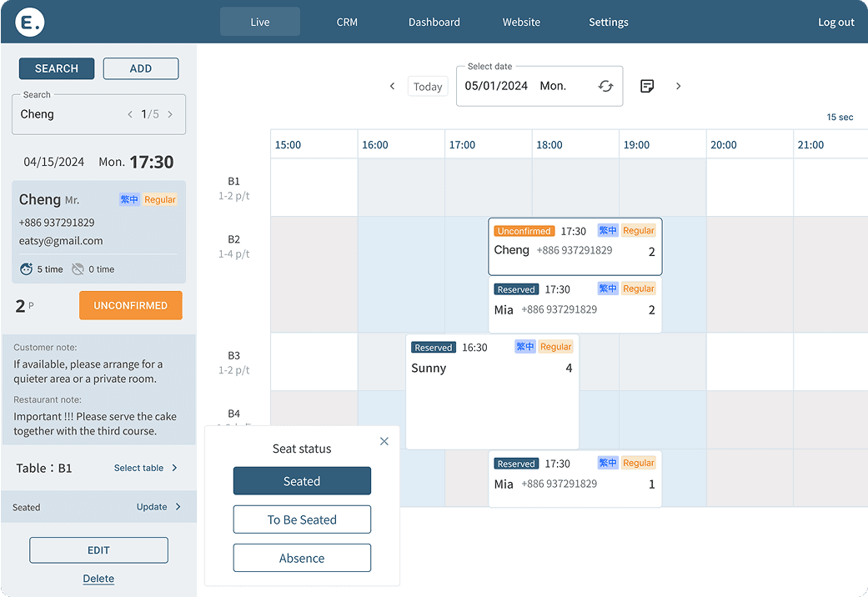Image resolution: width=868 pixels, height=597 pixels.
Task: Switch to the CRM tab
Action: [347, 23]
